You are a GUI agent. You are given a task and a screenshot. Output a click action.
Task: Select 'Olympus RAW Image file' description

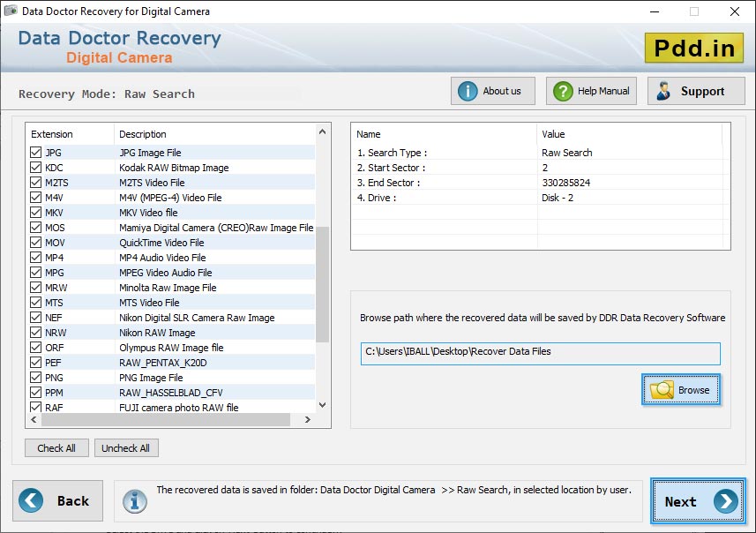[171, 348]
